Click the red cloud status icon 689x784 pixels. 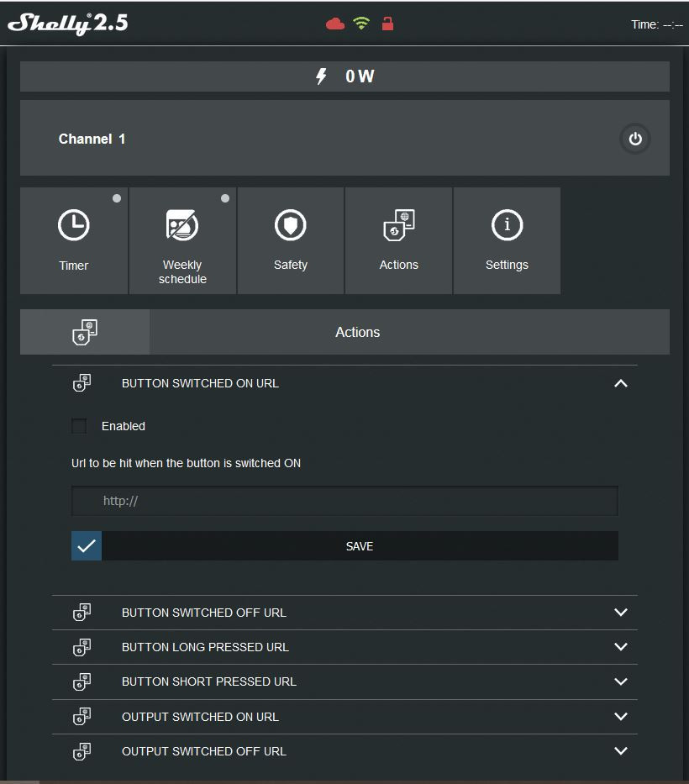[x=335, y=24]
